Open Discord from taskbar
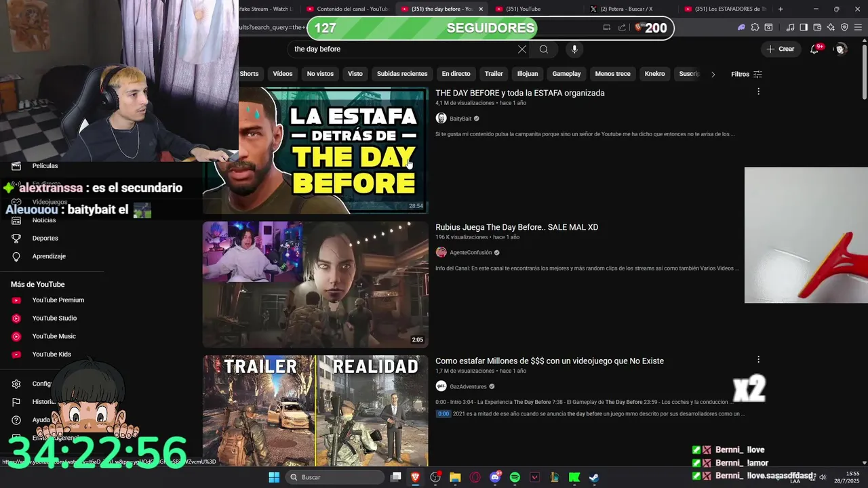868x488 pixels. coord(495,477)
